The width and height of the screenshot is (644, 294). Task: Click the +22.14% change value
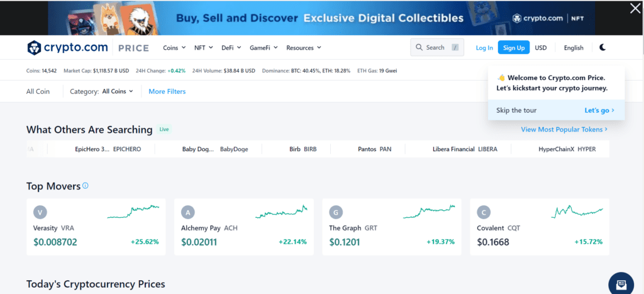click(292, 242)
